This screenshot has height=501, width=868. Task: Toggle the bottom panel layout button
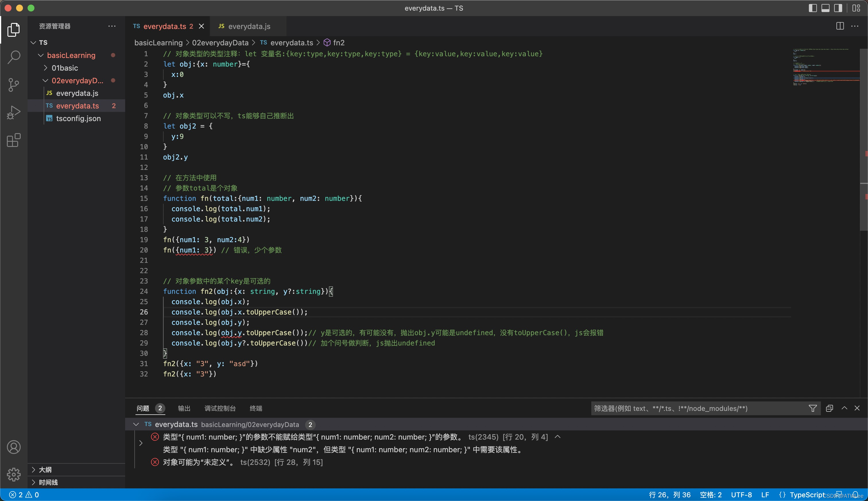click(825, 8)
